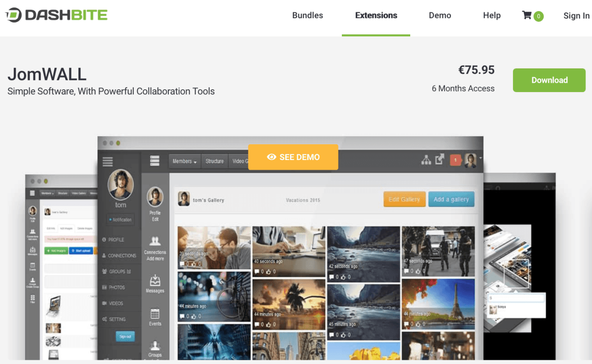This screenshot has height=364, width=592.
Task: Go to the Bundles menu
Action: [x=308, y=16]
